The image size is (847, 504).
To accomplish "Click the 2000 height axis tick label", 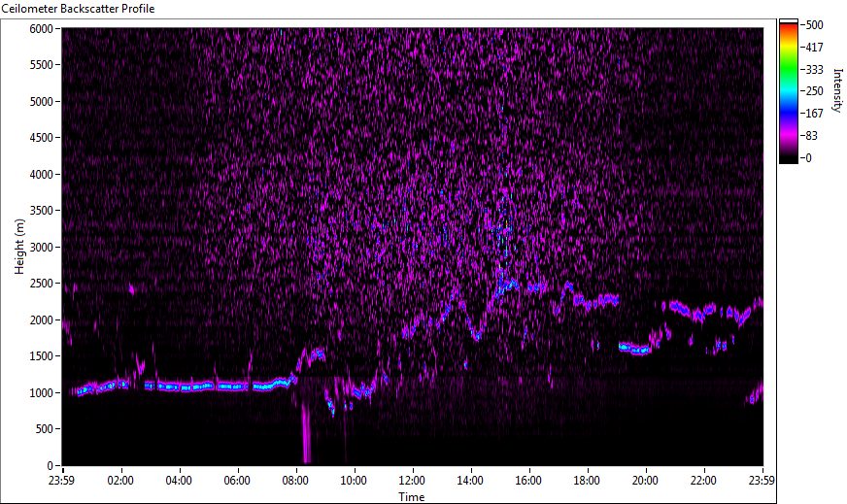I will [41, 320].
